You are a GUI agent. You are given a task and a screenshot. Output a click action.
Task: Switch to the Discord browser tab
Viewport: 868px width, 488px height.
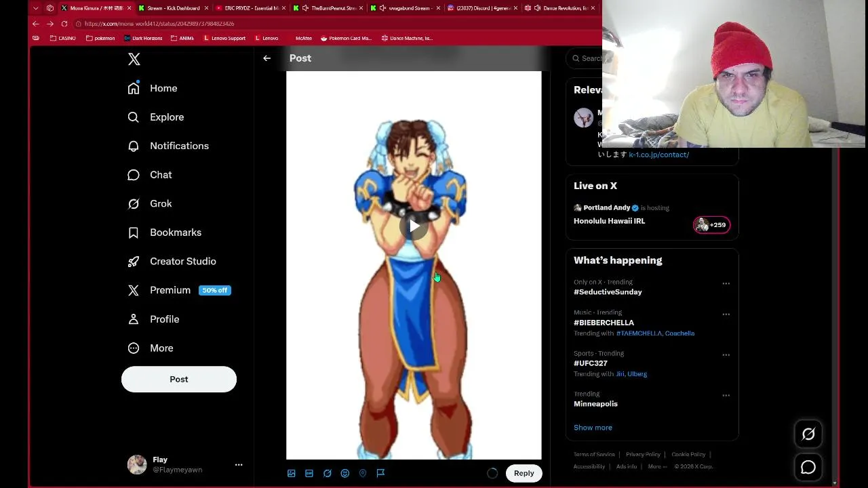[484, 8]
